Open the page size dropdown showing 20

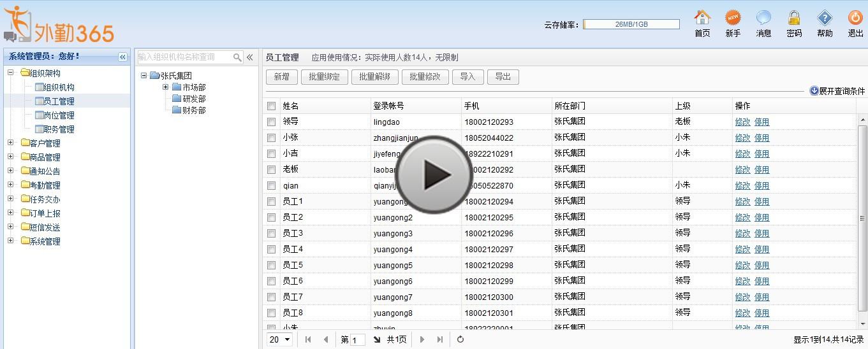[x=280, y=339]
